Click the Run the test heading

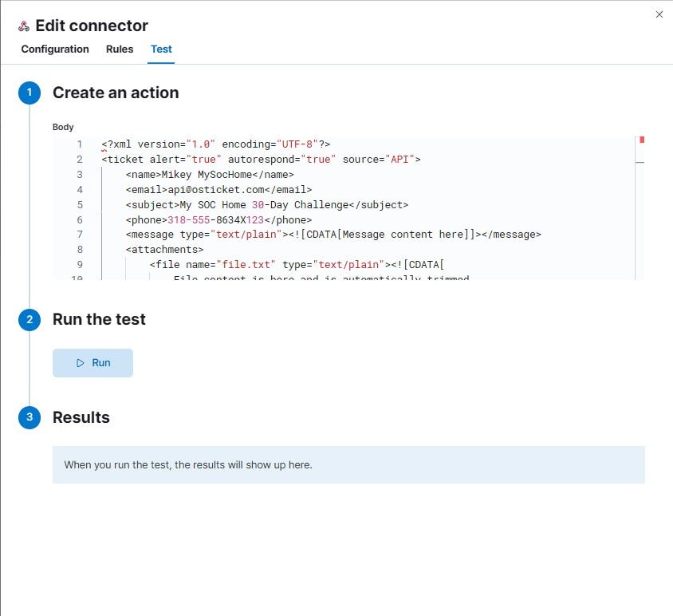pyautogui.click(x=99, y=320)
